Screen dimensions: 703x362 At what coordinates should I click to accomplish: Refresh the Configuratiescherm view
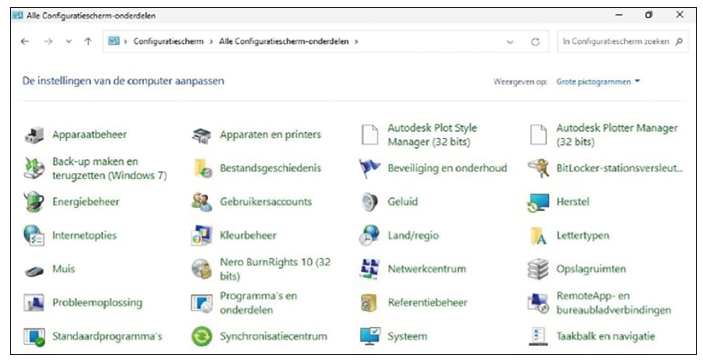coord(535,42)
